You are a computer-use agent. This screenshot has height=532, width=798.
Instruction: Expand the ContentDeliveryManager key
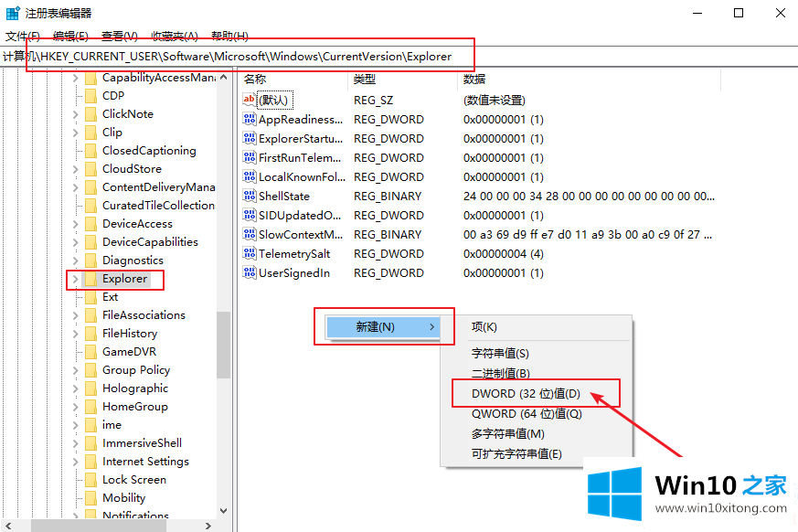tap(75, 188)
